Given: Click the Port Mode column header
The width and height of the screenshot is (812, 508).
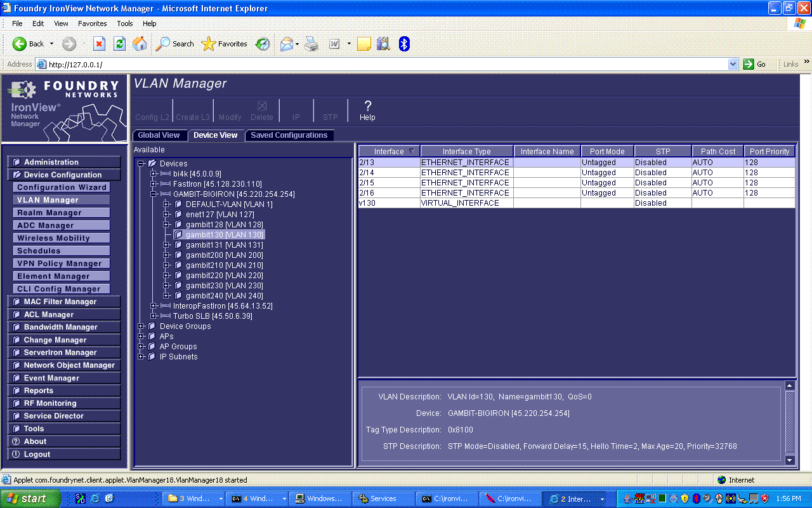Looking at the screenshot, I should [607, 151].
